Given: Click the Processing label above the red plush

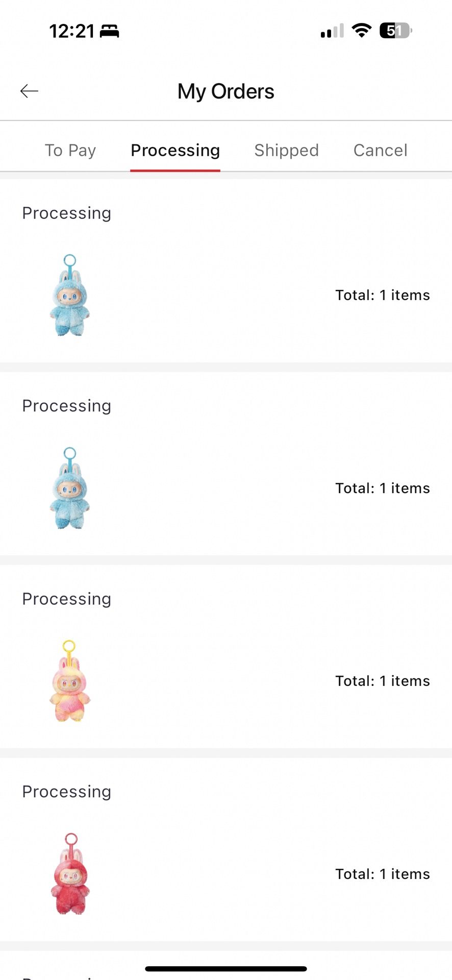Looking at the screenshot, I should click(66, 792).
